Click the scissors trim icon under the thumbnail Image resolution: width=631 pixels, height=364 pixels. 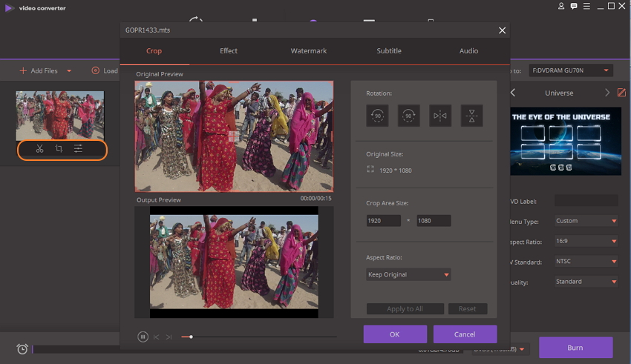39,149
